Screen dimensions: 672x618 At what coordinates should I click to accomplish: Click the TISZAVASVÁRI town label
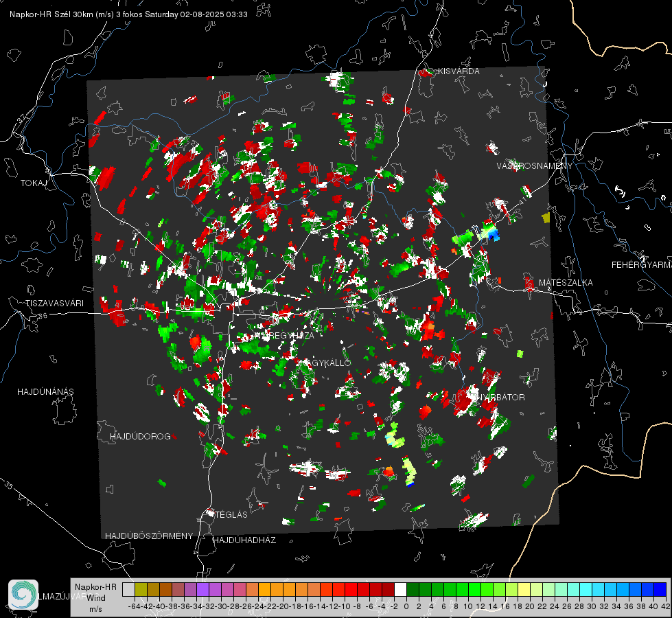tap(54, 304)
